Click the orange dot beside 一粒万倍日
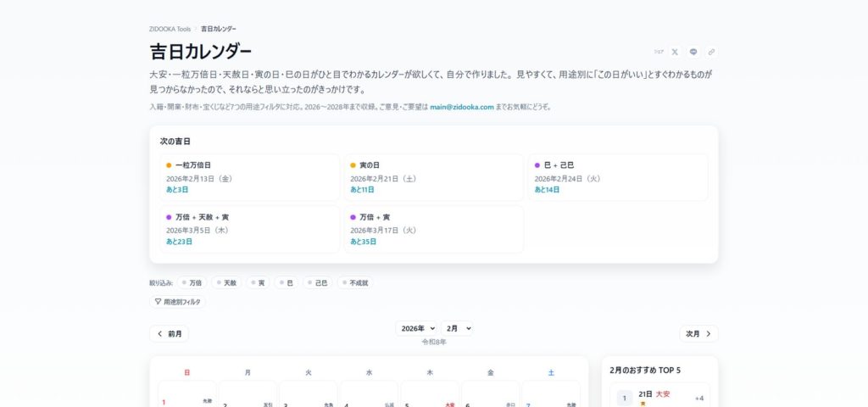The image size is (868, 407). click(169, 165)
